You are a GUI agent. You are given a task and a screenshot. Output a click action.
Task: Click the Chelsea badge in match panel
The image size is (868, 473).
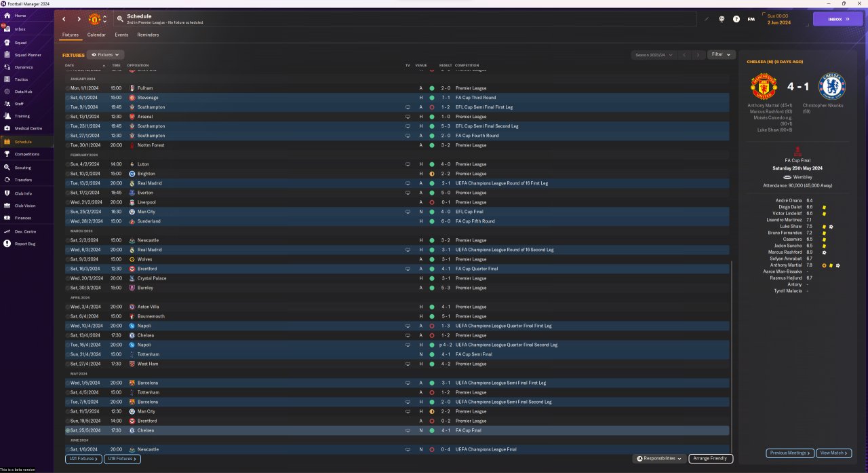(831, 86)
